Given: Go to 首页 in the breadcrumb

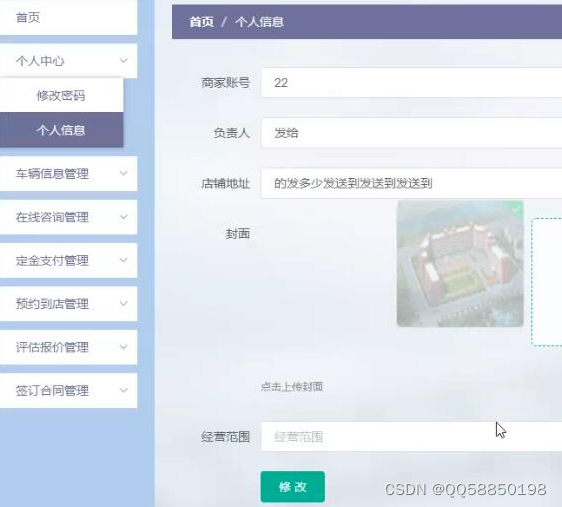Looking at the screenshot, I should (201, 22).
